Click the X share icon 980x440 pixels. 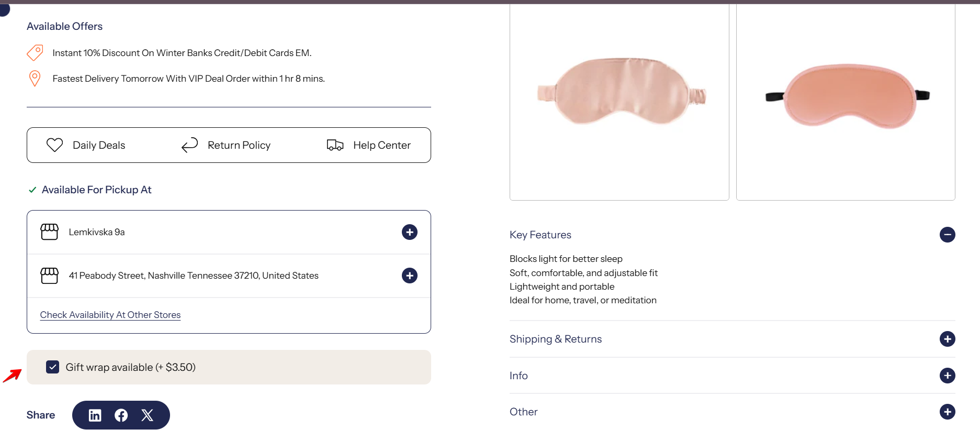pos(148,415)
